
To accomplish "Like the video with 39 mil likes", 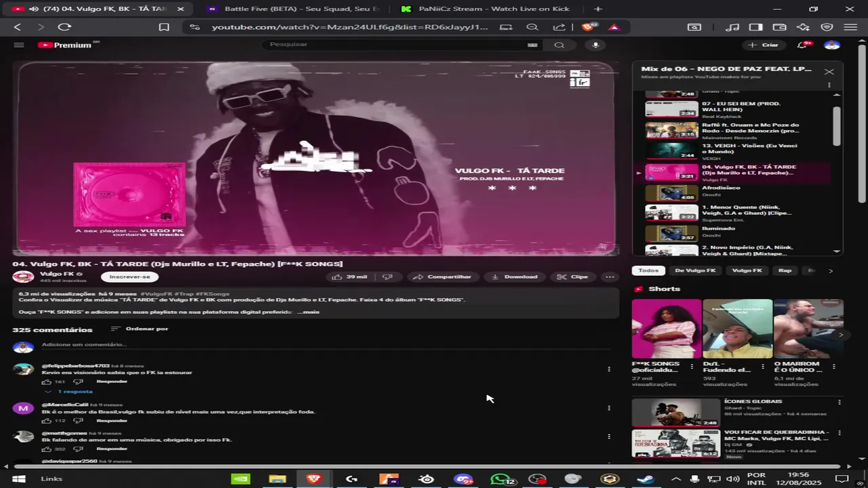I will 349,277.
